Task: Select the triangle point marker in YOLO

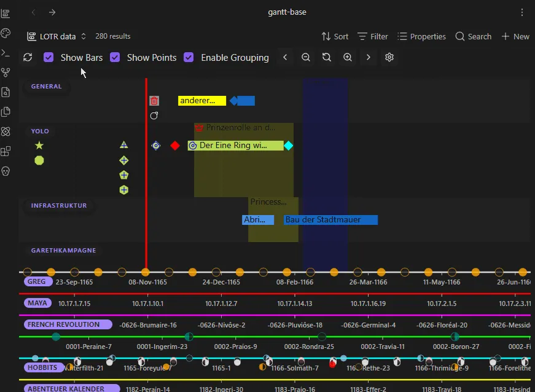Action: 124,145
